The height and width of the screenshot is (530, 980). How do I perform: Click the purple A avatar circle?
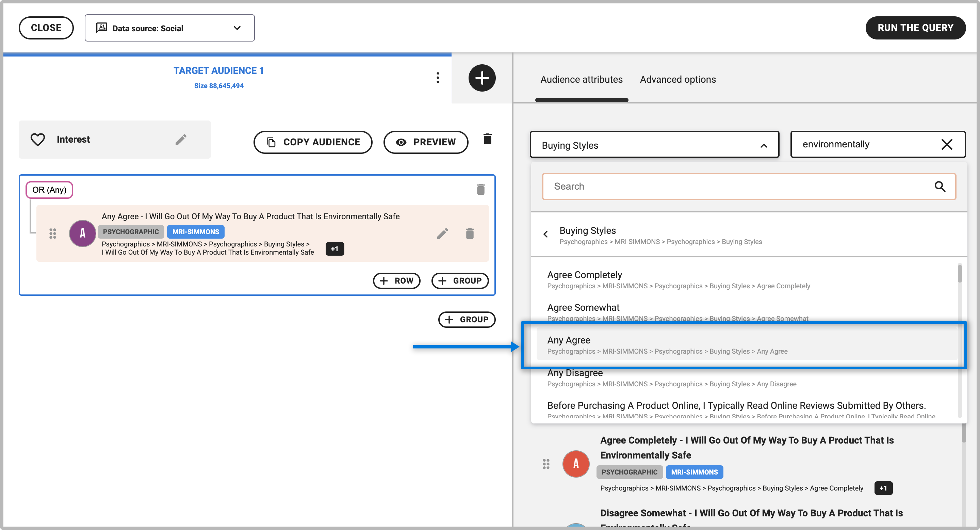(x=82, y=233)
